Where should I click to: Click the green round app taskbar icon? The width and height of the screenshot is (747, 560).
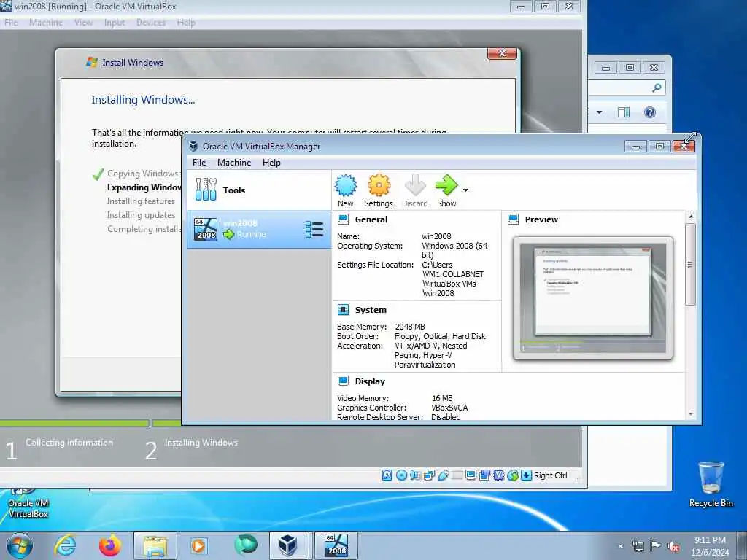(x=246, y=545)
